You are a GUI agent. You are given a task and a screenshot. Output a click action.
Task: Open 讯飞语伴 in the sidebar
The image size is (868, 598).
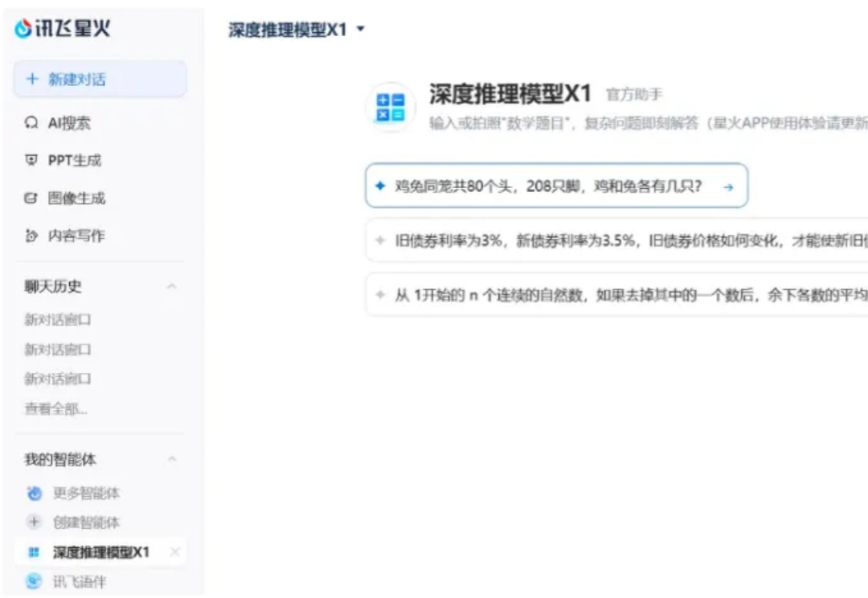point(79,581)
